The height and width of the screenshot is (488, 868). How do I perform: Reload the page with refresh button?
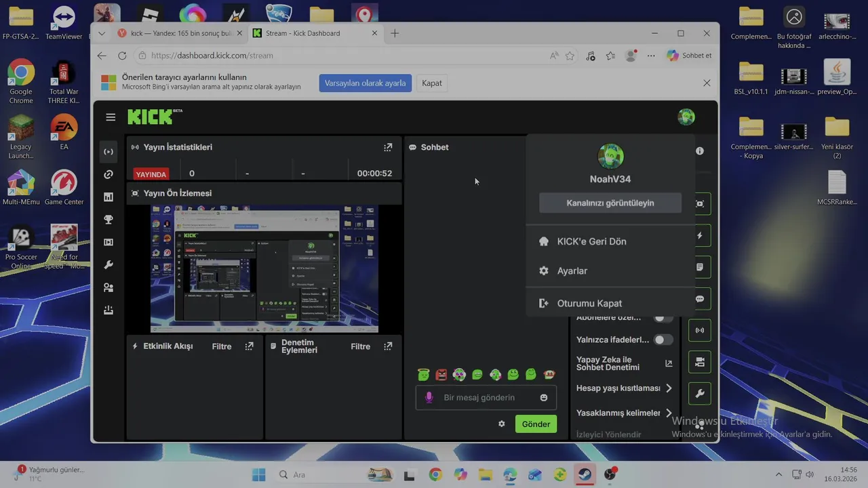click(122, 56)
